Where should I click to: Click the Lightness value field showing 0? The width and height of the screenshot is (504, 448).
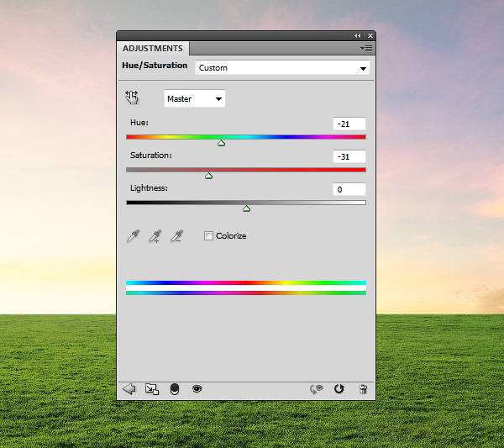(x=349, y=189)
